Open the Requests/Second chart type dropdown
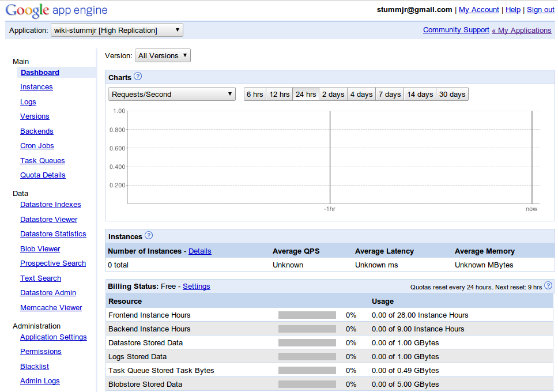 tap(172, 94)
